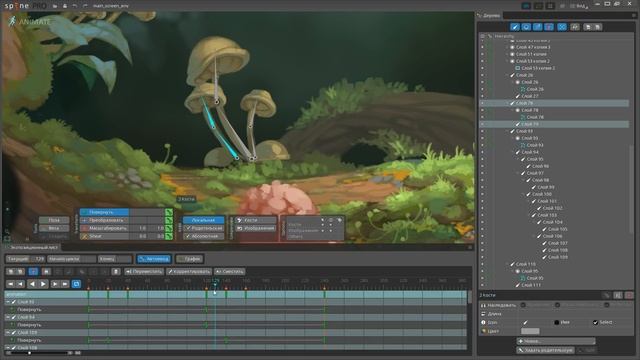
Task: Enable Auto Key (Автоввод) button
Action: (x=154, y=259)
